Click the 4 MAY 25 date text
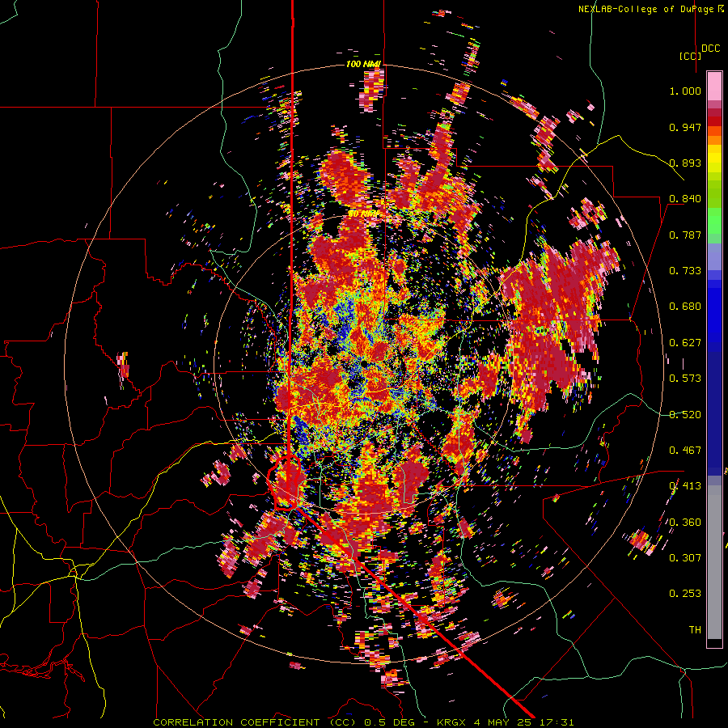 pos(503,722)
